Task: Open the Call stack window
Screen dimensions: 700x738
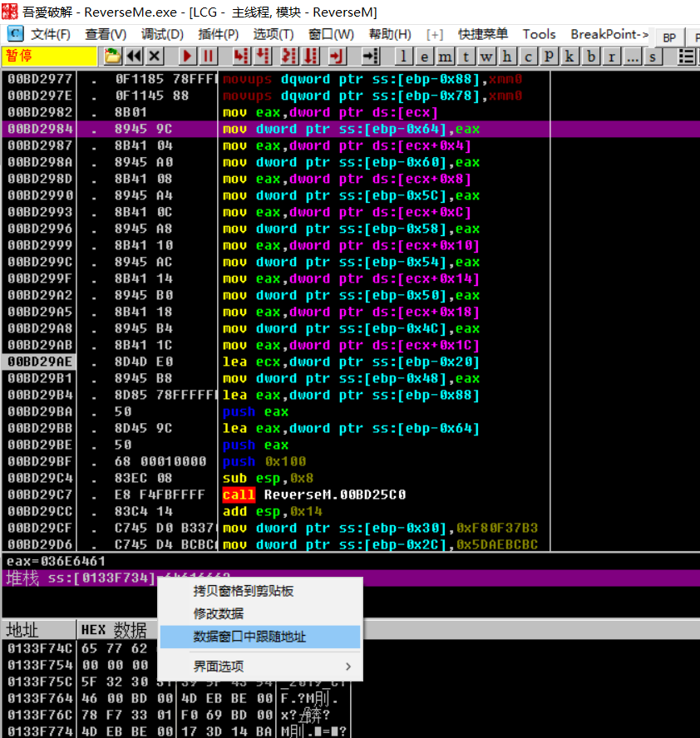Action: point(569,57)
